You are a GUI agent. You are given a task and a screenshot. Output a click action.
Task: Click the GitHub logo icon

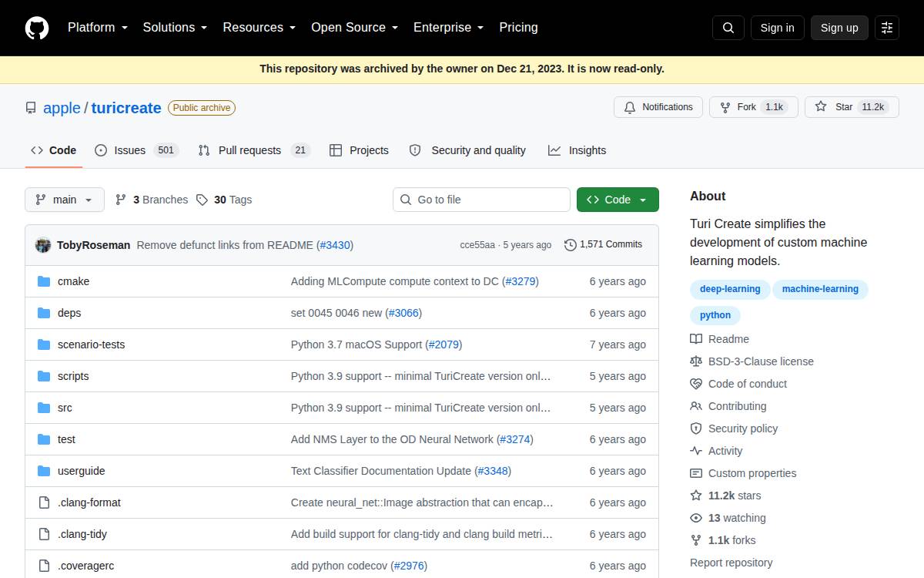pos(37,28)
